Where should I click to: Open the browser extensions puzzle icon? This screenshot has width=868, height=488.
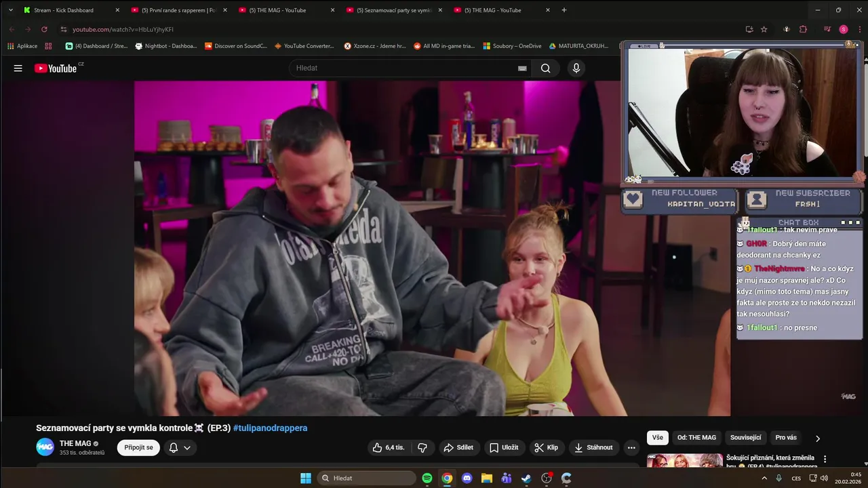click(x=804, y=29)
